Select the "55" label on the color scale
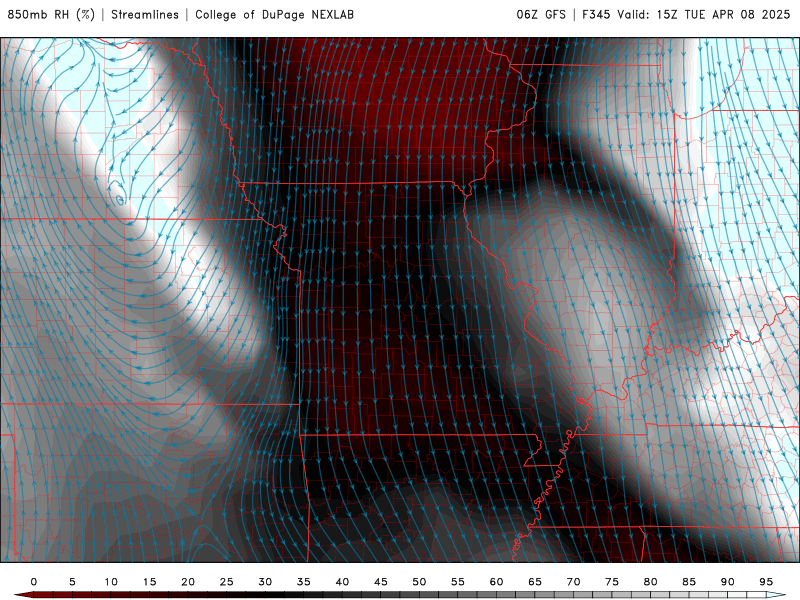This screenshot has width=800, height=600. [x=458, y=582]
